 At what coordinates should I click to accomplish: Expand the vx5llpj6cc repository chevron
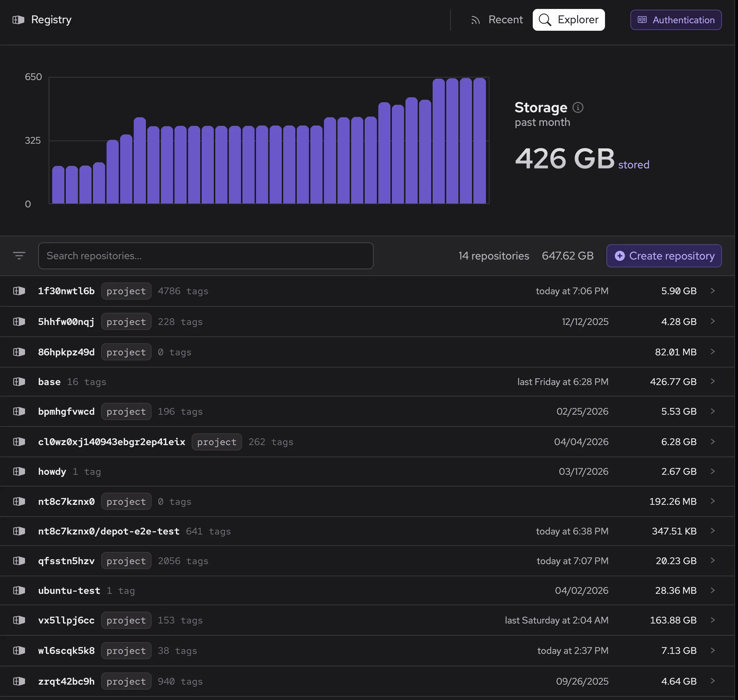pyautogui.click(x=713, y=620)
